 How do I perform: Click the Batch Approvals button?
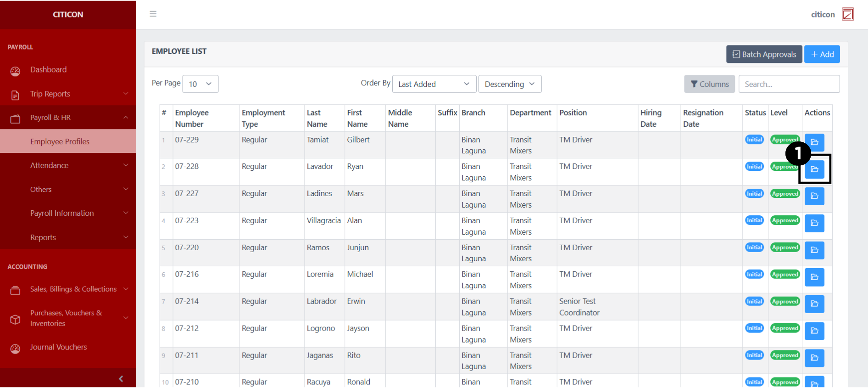tap(764, 54)
